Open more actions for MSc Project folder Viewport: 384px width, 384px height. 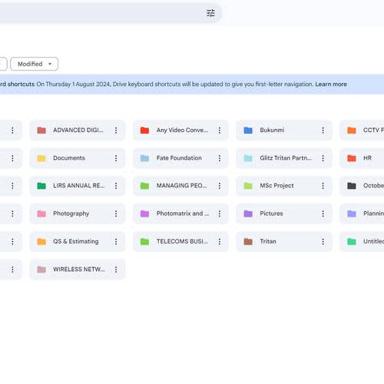[323, 186]
